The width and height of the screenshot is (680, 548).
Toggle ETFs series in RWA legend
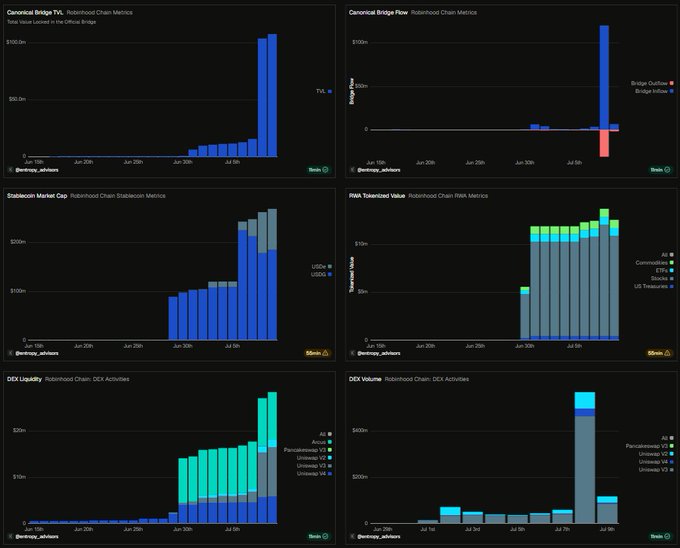[x=664, y=271]
